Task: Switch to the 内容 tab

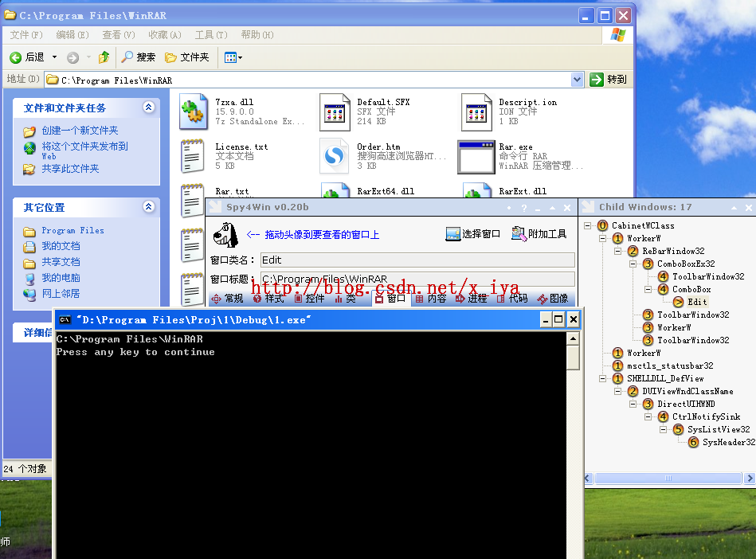Action: pyautogui.click(x=431, y=299)
